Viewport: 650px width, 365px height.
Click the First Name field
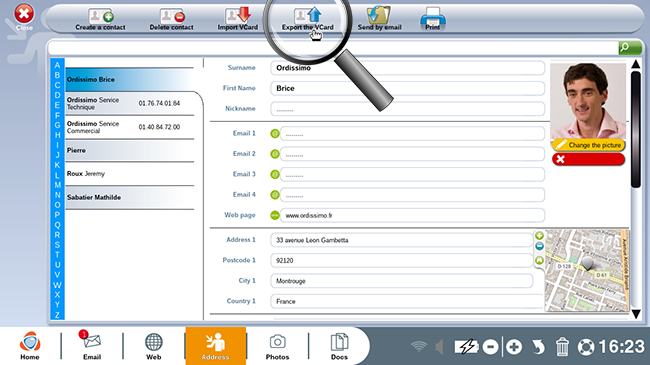[407, 88]
